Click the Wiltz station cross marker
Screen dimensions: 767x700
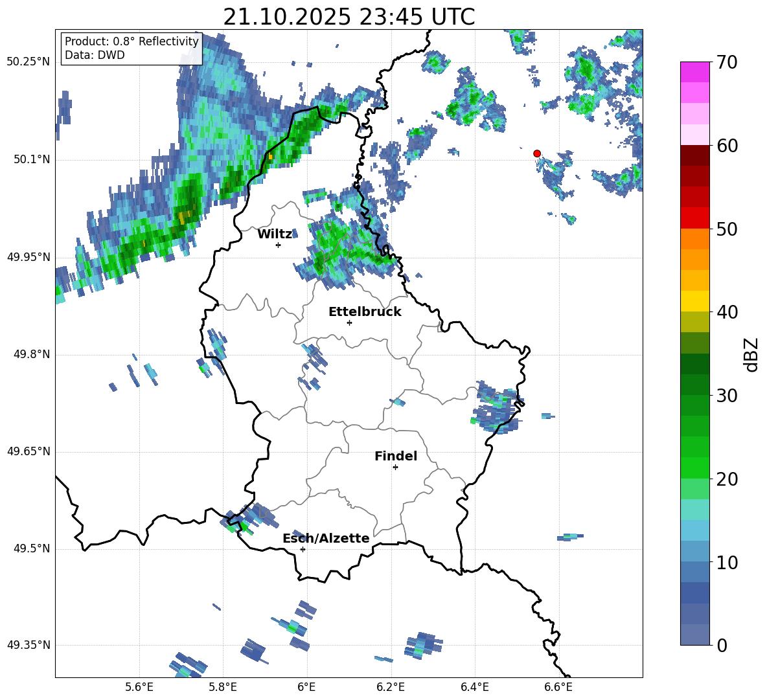279,245
